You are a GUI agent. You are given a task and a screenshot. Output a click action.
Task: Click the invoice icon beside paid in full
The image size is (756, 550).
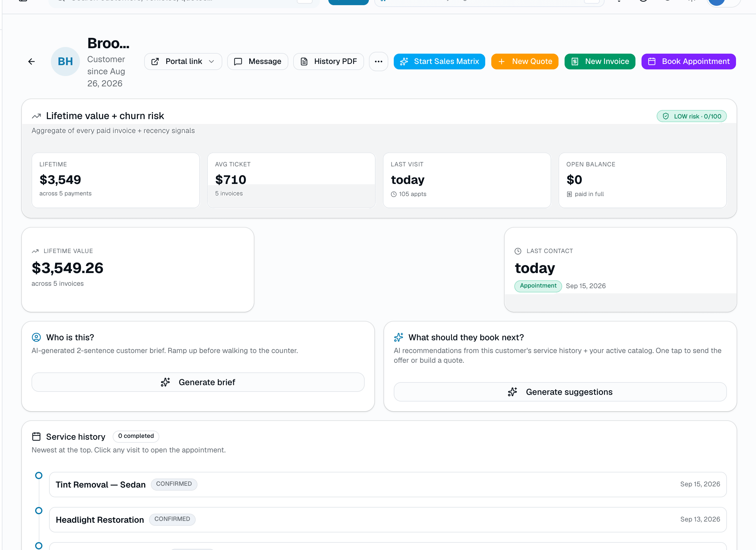[x=569, y=194]
